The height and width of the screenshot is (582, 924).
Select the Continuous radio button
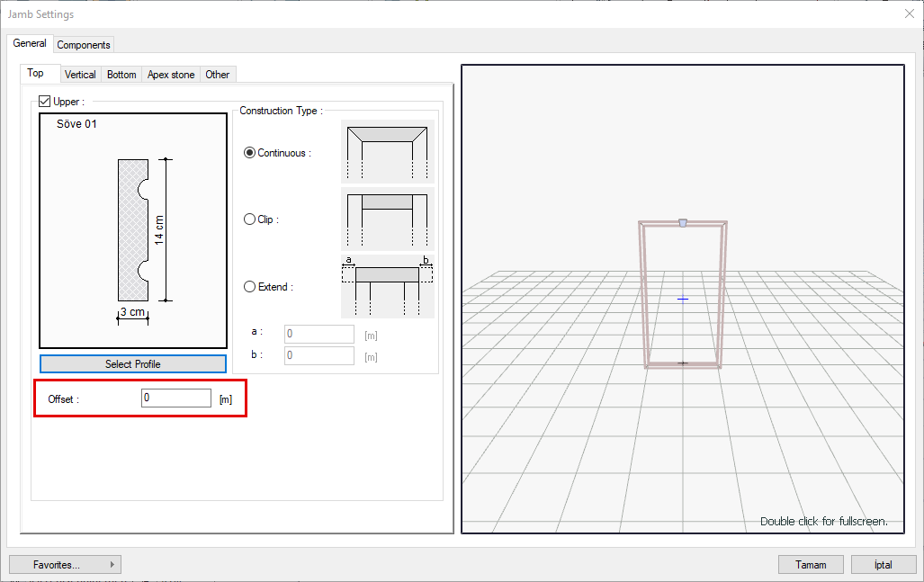250,153
